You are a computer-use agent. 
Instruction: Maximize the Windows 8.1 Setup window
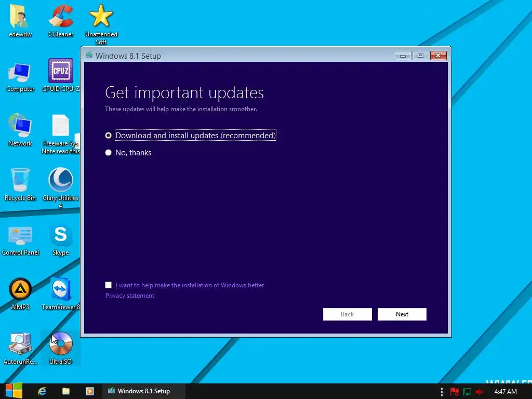click(420, 56)
